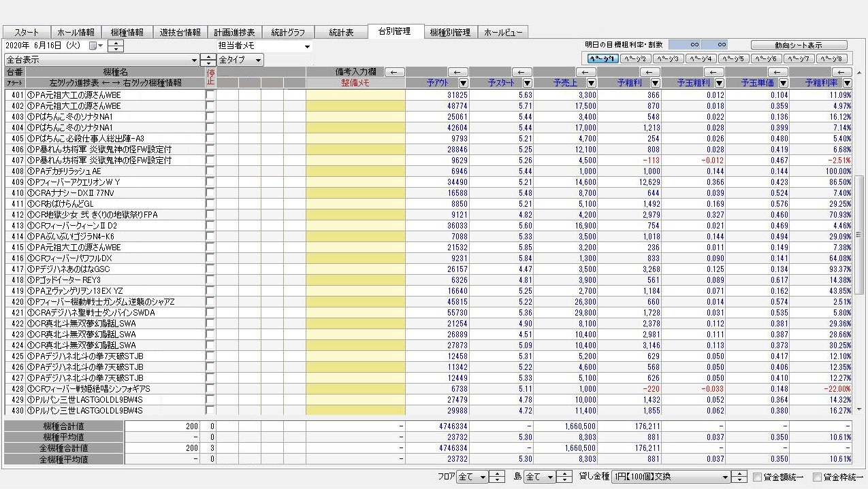868x489 pixels.
Task: Open the 担当者メモ dropdown
Action: (307, 47)
